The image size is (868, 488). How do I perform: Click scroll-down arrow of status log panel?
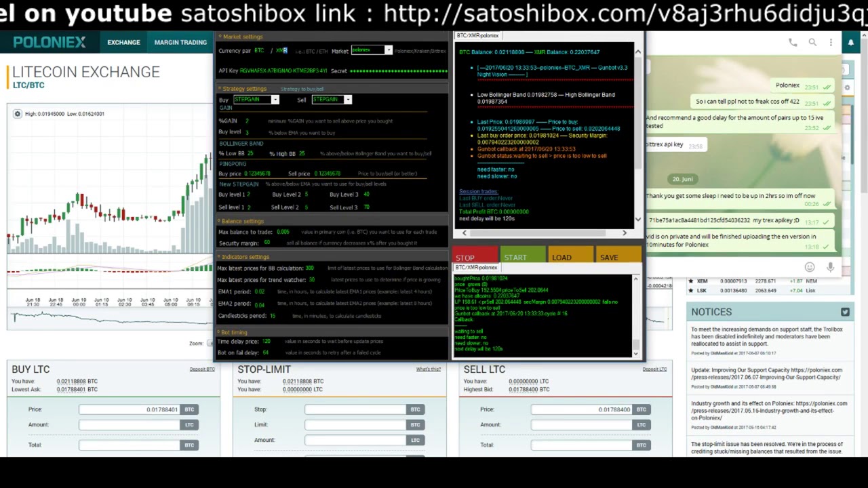637,219
